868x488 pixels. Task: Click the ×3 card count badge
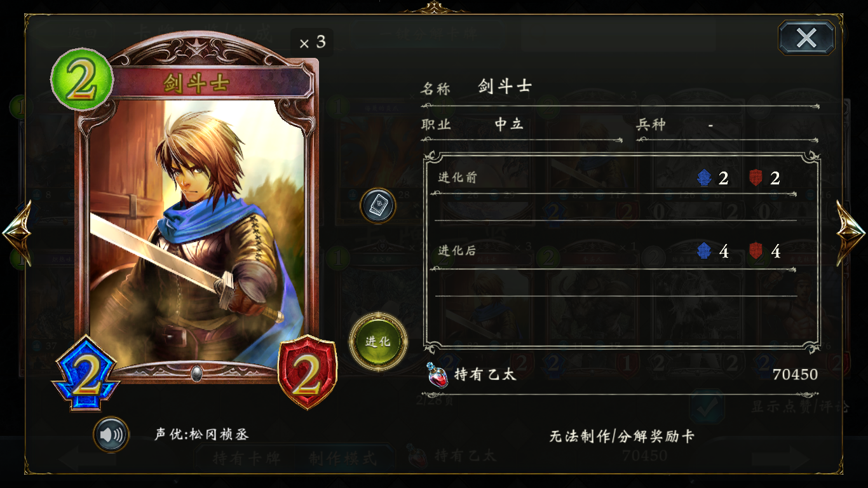(312, 43)
